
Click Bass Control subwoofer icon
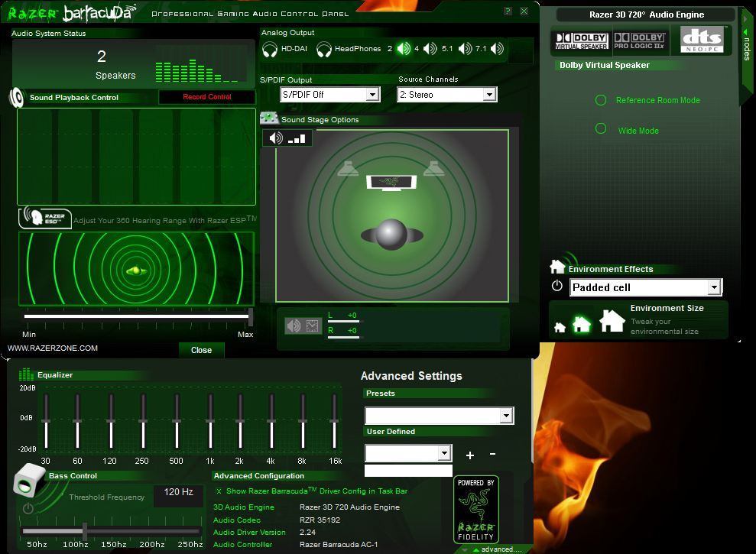[x=30, y=480]
